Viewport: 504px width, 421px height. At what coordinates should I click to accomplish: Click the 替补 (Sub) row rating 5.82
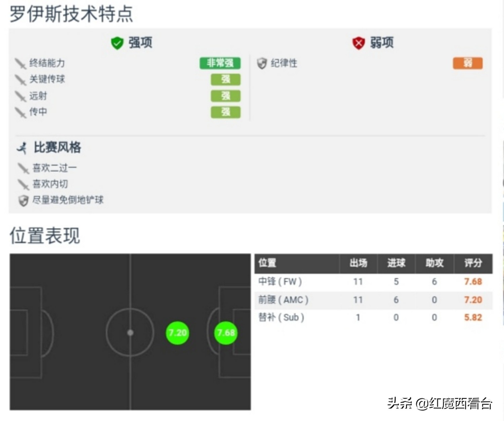pos(473,318)
